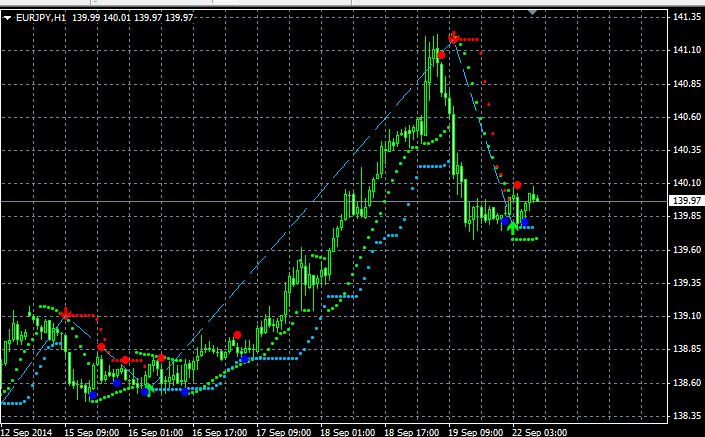Click the 139.60 price axis label
The height and width of the screenshot is (437, 705).
[687, 250]
